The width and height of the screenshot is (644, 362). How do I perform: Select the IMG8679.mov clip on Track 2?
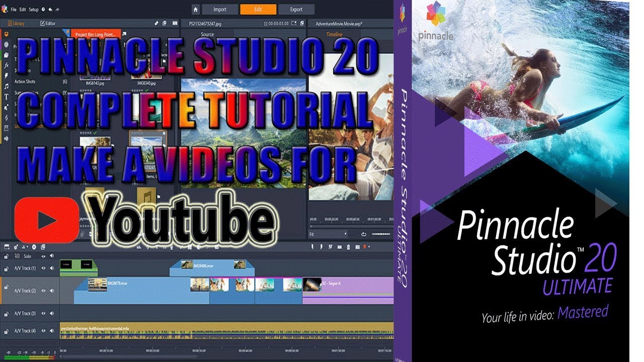[142, 291]
